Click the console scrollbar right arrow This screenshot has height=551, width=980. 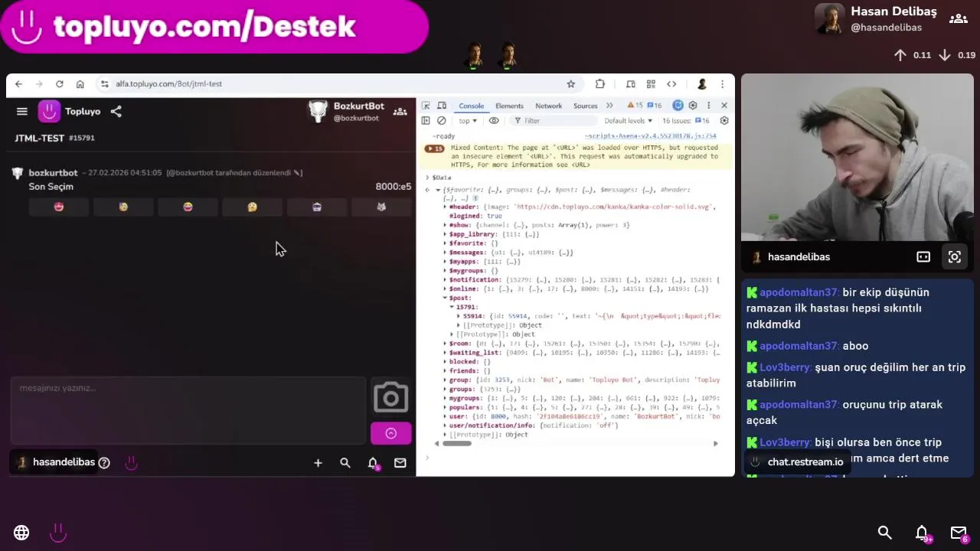point(716,444)
